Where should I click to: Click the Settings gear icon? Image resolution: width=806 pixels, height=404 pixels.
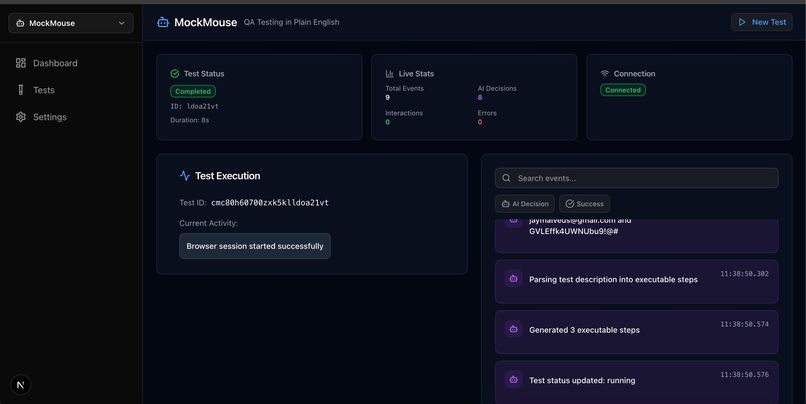coord(21,117)
